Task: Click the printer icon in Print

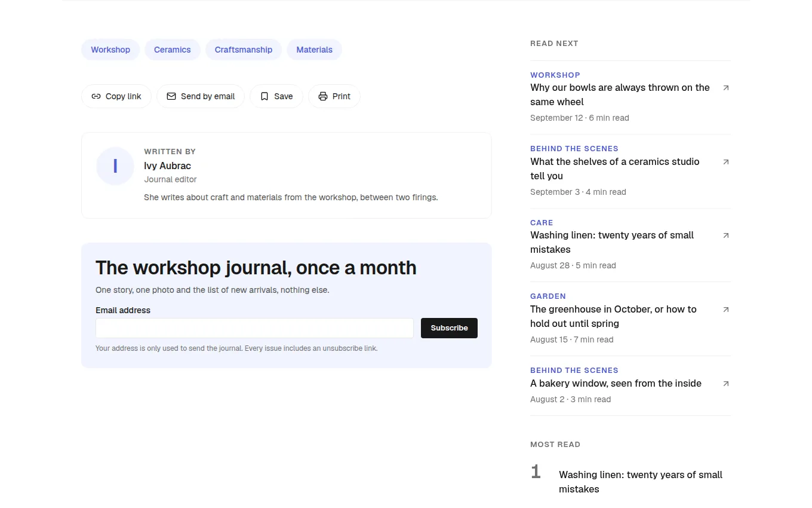Action: 323,96
